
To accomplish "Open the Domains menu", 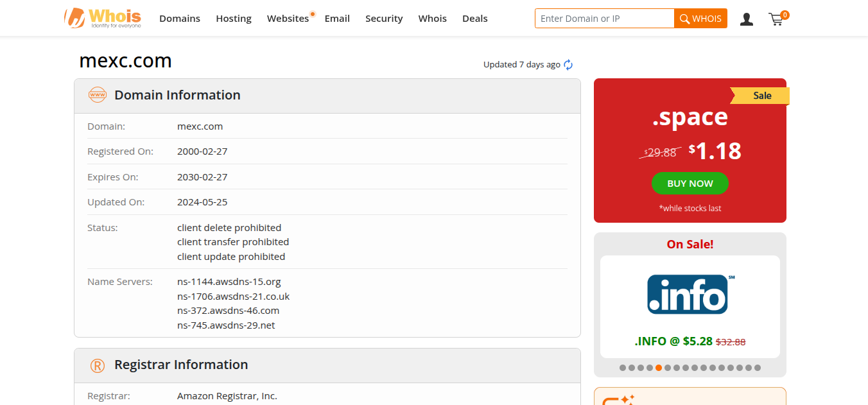I will point(180,19).
